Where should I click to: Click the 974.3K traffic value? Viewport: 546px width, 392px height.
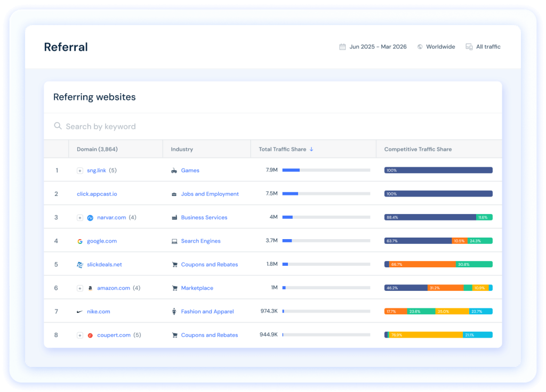tap(269, 311)
